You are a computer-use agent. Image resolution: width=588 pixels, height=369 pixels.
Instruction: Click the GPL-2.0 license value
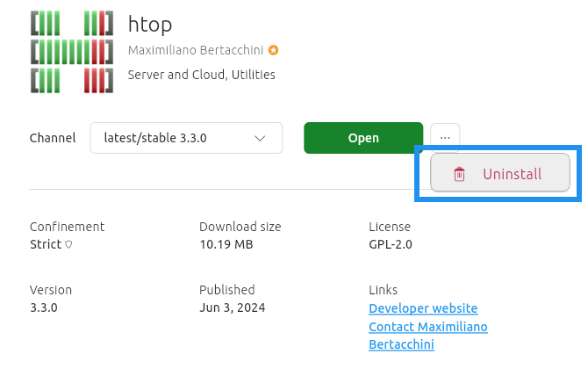click(x=391, y=245)
